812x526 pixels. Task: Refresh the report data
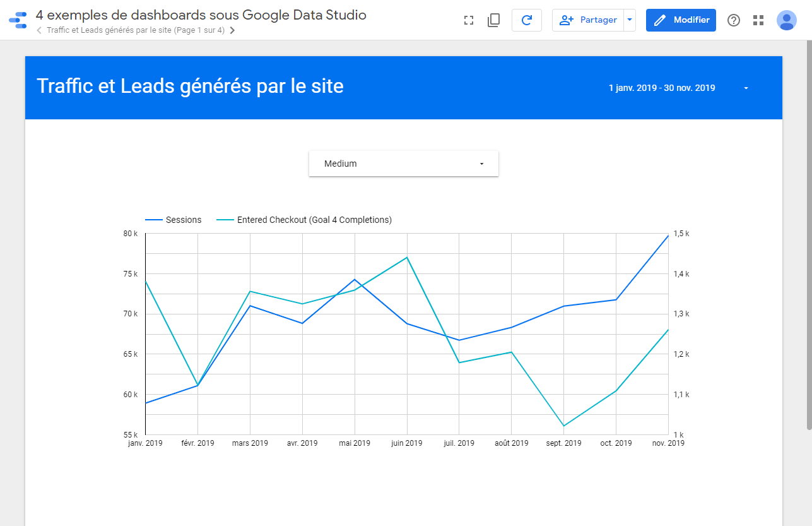pyautogui.click(x=527, y=20)
